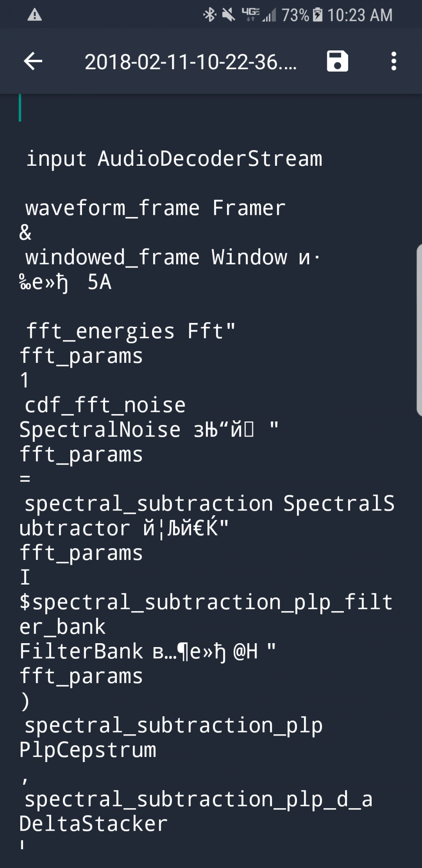Tap the muted sound status icon
This screenshot has width=422, height=868.
(228, 15)
